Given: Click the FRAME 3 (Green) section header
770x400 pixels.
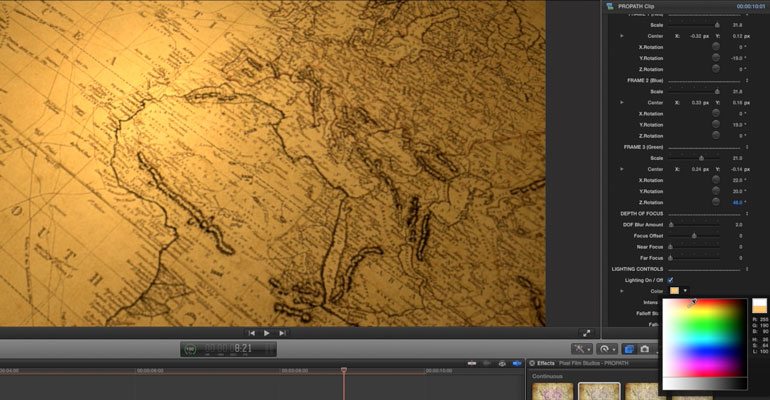Looking at the screenshot, I should click(x=643, y=147).
